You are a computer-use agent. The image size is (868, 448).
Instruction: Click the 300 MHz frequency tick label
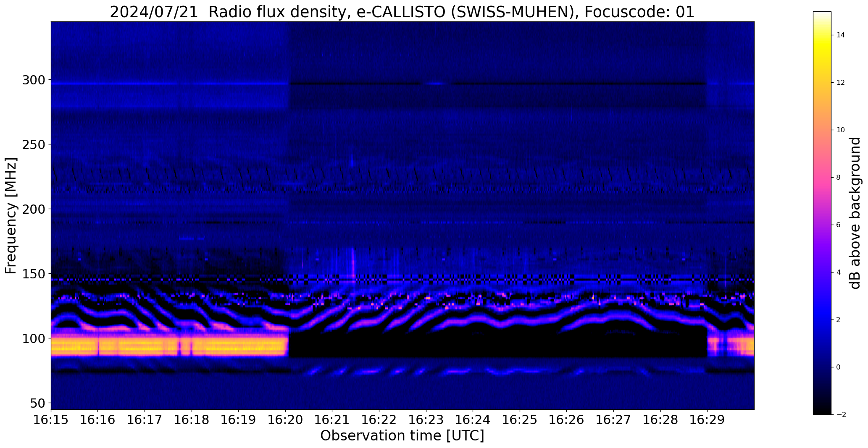tap(34, 80)
